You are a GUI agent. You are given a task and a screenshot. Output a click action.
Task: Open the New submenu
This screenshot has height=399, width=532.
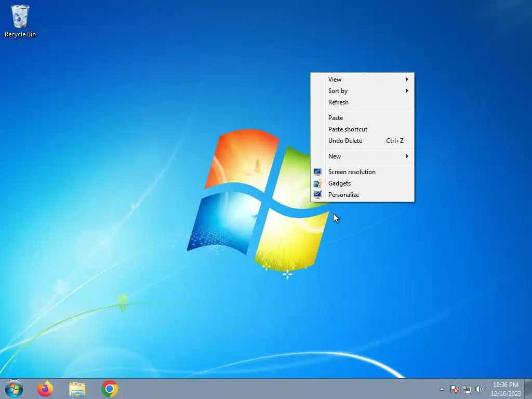(362, 156)
